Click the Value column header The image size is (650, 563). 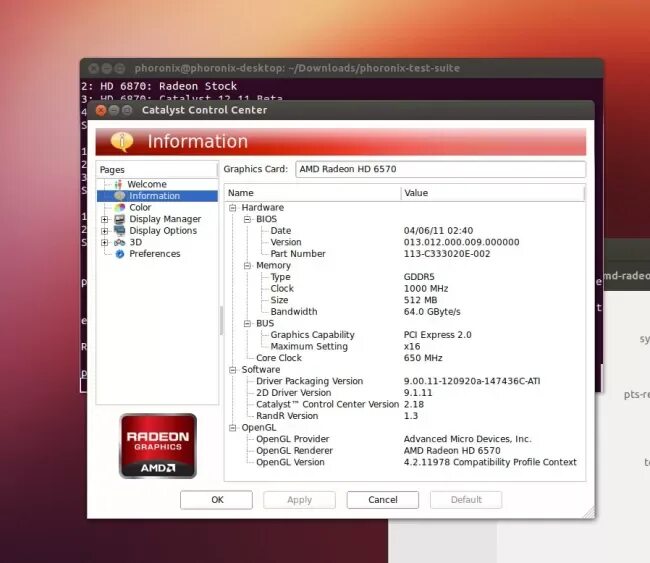[492, 193]
